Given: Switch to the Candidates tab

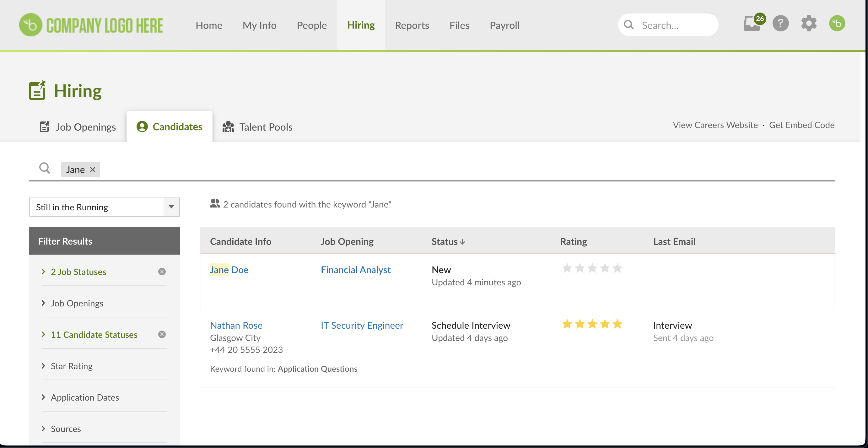Looking at the screenshot, I should tap(170, 127).
